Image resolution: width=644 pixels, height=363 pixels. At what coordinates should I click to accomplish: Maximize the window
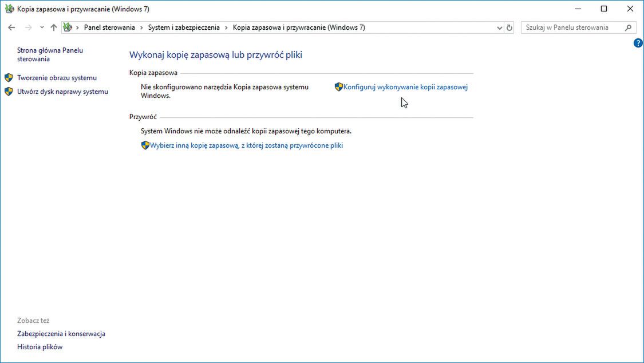pyautogui.click(x=604, y=9)
